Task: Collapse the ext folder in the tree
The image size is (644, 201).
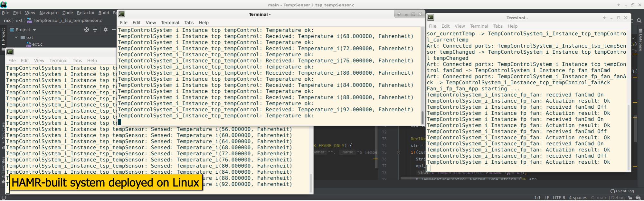Action: [x=16, y=38]
